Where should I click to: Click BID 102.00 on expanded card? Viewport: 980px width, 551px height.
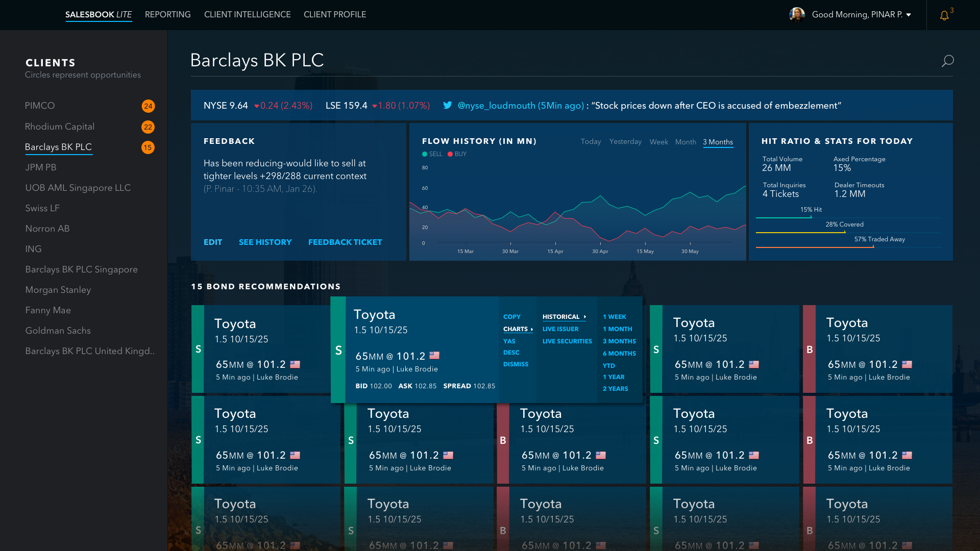point(374,386)
